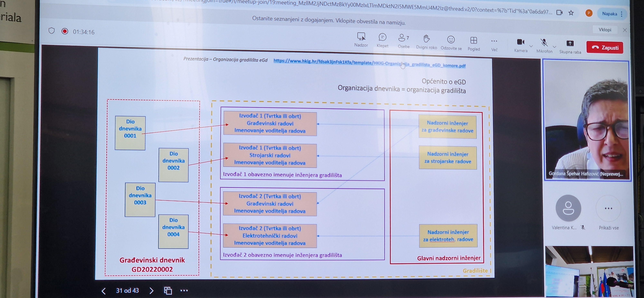Click Organizacija dnevnika = organizacija gradilišta heading
The image size is (644, 298).
(x=402, y=89)
